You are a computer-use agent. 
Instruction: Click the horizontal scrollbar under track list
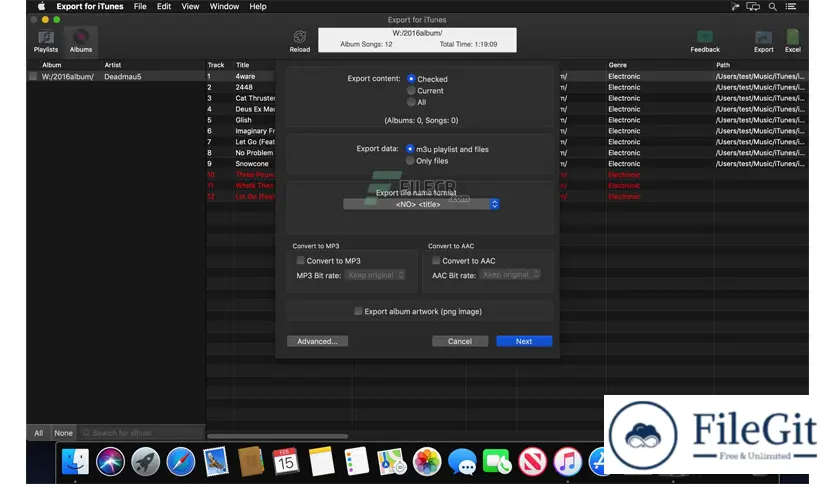277,436
